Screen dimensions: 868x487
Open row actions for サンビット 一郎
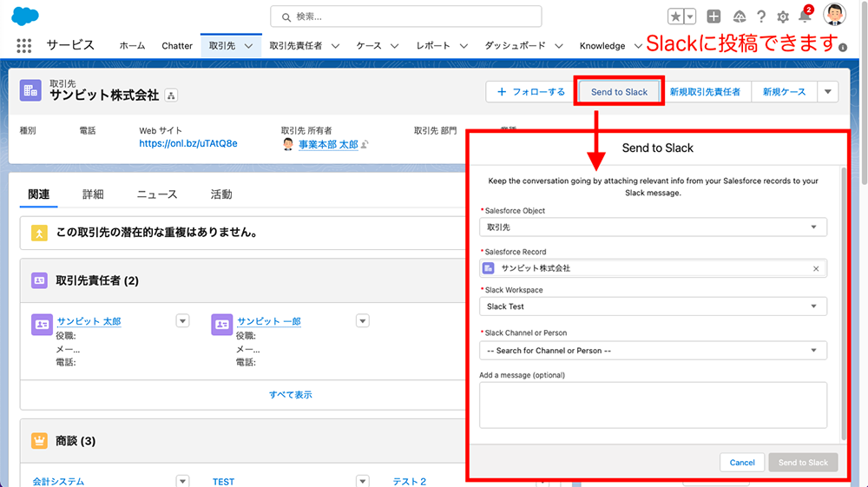[363, 321]
